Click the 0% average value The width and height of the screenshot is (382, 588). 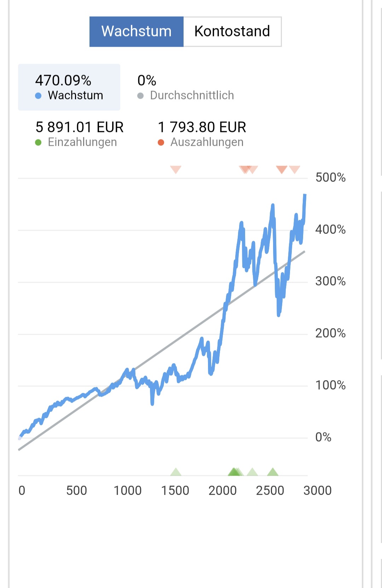coord(147,80)
